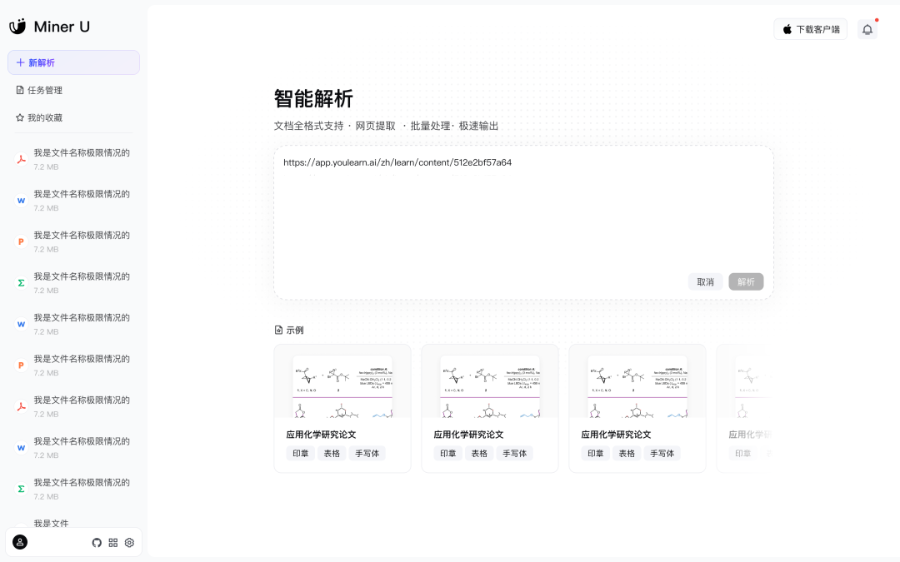Open the notification bell
The image size is (900, 562).
tap(867, 29)
